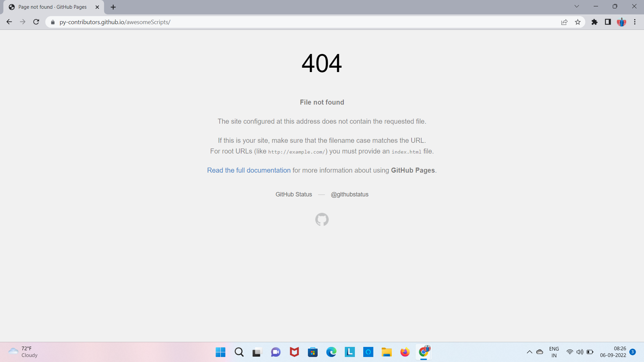Open a new tab with the plus button
Screen dimensions: 644x362
(113, 7)
